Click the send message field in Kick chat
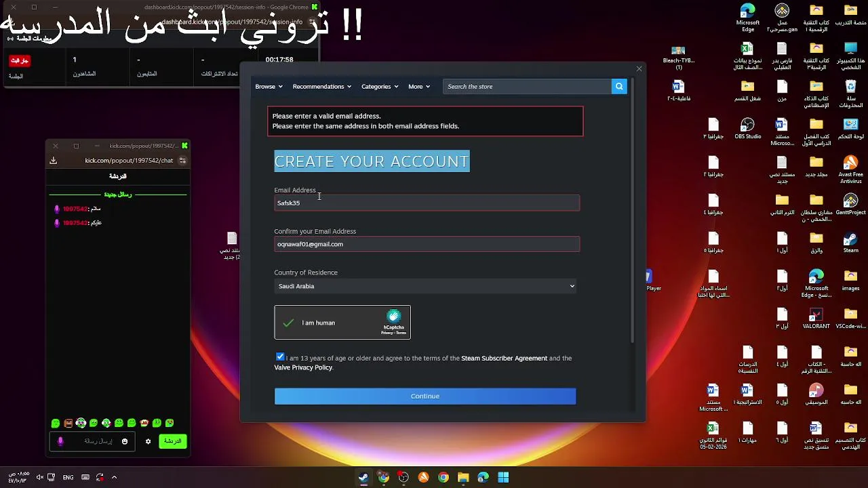 (92, 441)
